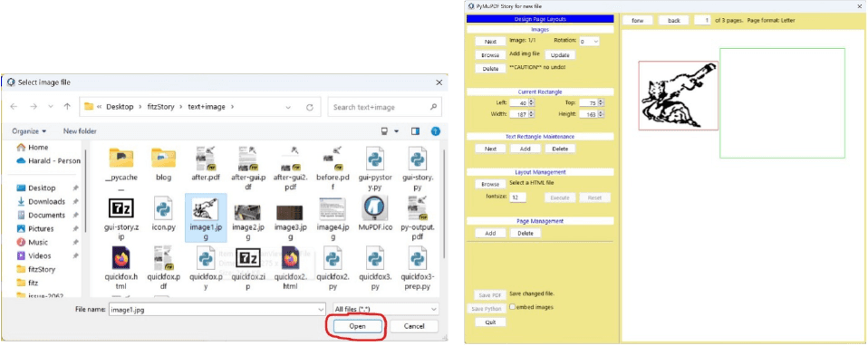Viewport: 868px width, 346px height.
Task: Go up one folder level with up arrow
Action: (68, 107)
